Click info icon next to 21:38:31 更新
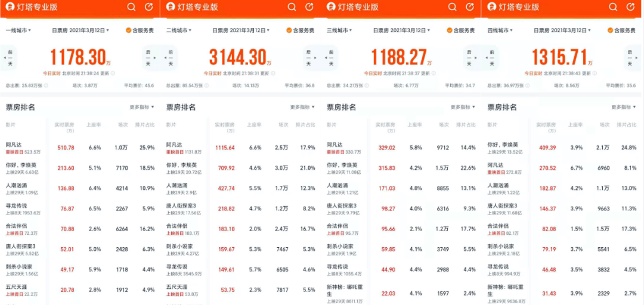This screenshot has height=305, width=644. pyautogui.click(x=273, y=73)
